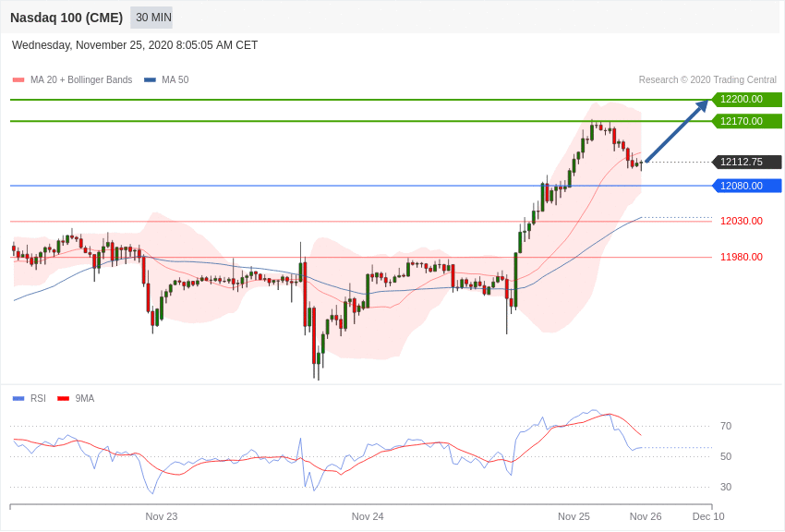Click the RSI 70 level label
The width and height of the screenshot is (785, 532).
pyautogui.click(x=726, y=427)
